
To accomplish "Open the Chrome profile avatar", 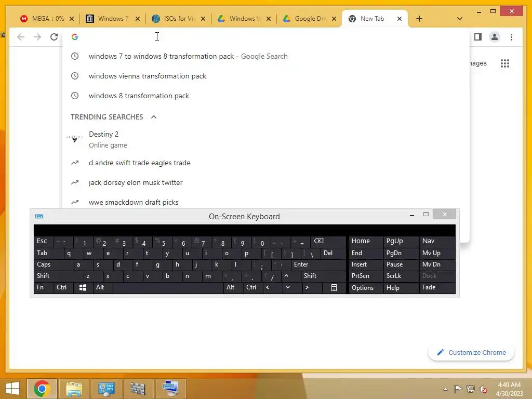I will (x=495, y=37).
